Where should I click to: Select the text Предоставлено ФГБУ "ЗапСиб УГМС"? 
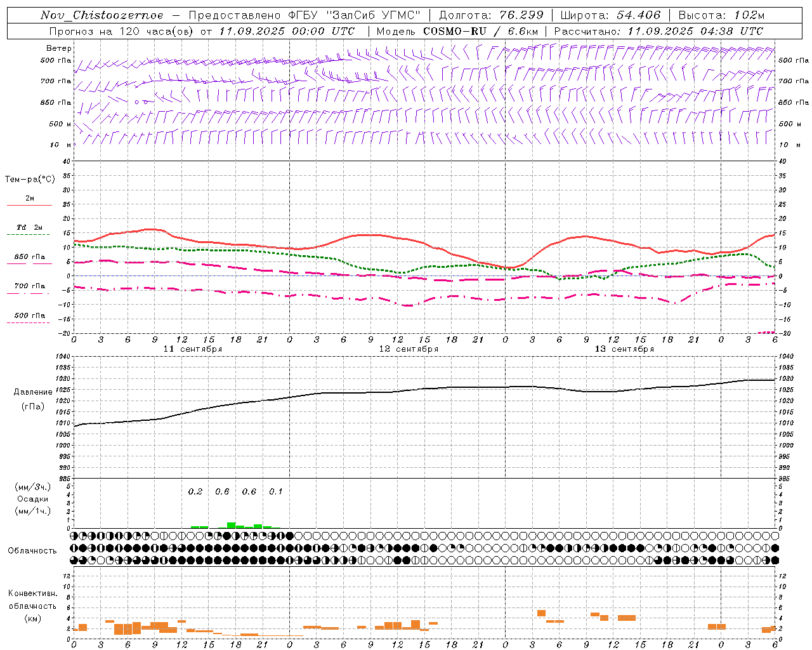[304, 15]
